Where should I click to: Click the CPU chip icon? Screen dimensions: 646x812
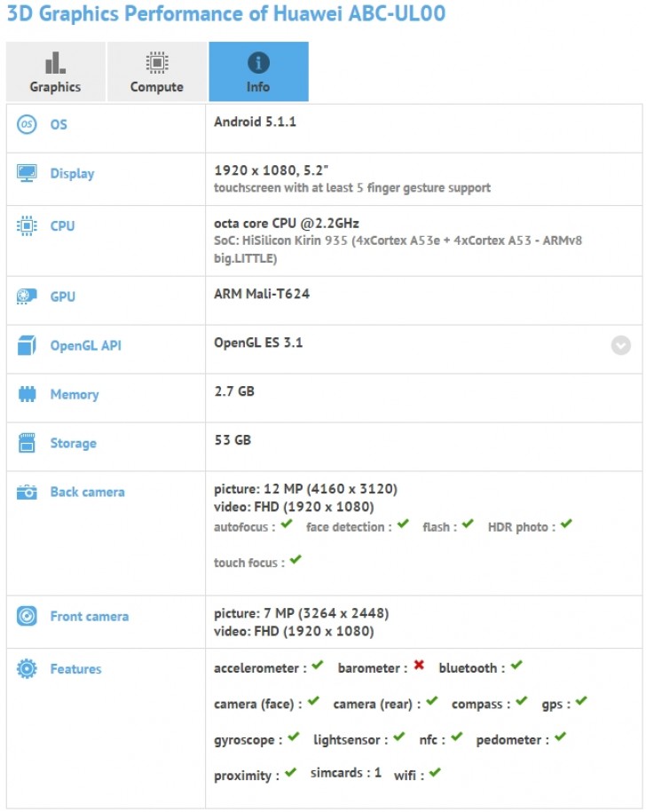click(x=27, y=225)
